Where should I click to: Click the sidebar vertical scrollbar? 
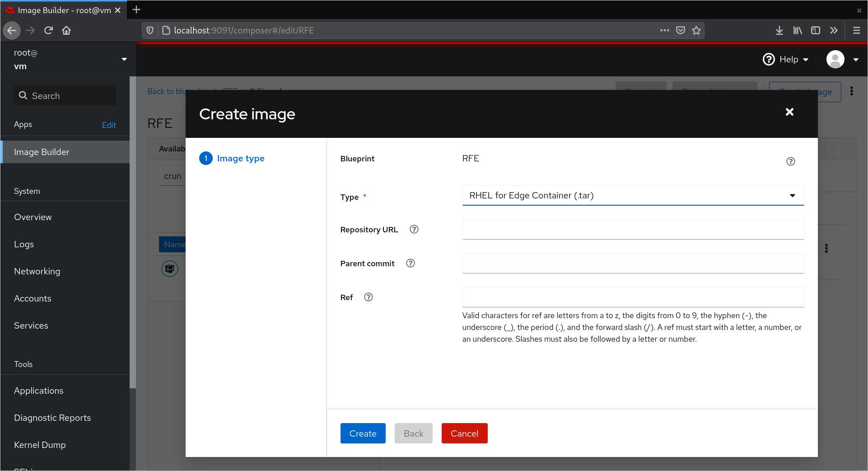pyautogui.click(x=133, y=232)
